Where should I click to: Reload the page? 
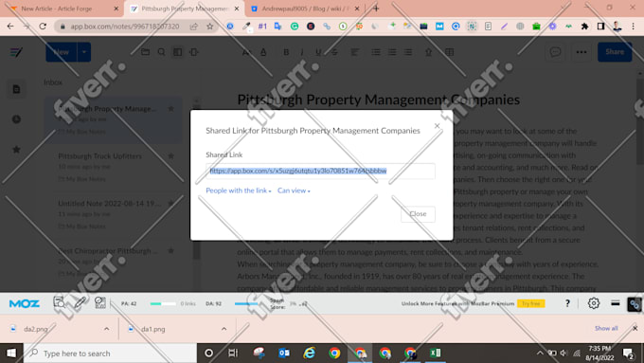click(43, 27)
